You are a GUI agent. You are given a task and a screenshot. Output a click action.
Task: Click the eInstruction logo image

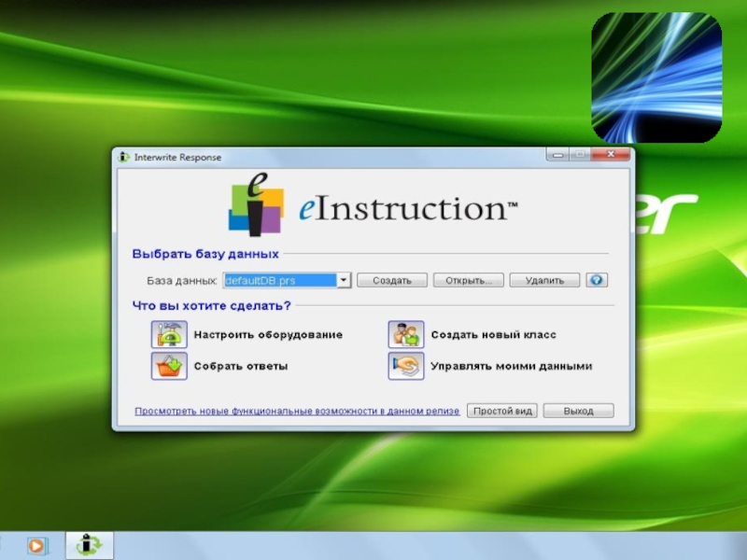[373, 205]
